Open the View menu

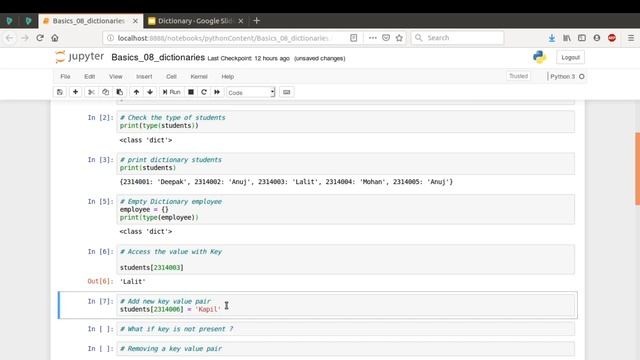point(116,76)
